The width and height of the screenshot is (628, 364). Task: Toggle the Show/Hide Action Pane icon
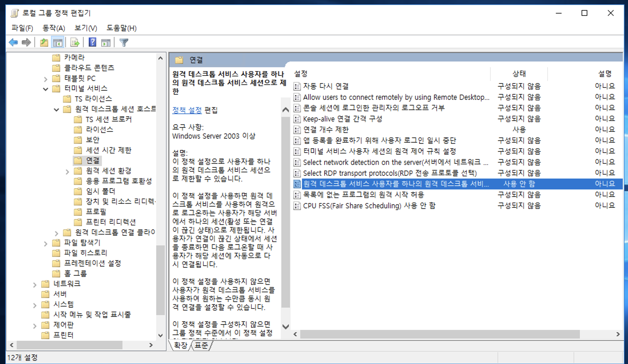click(106, 43)
